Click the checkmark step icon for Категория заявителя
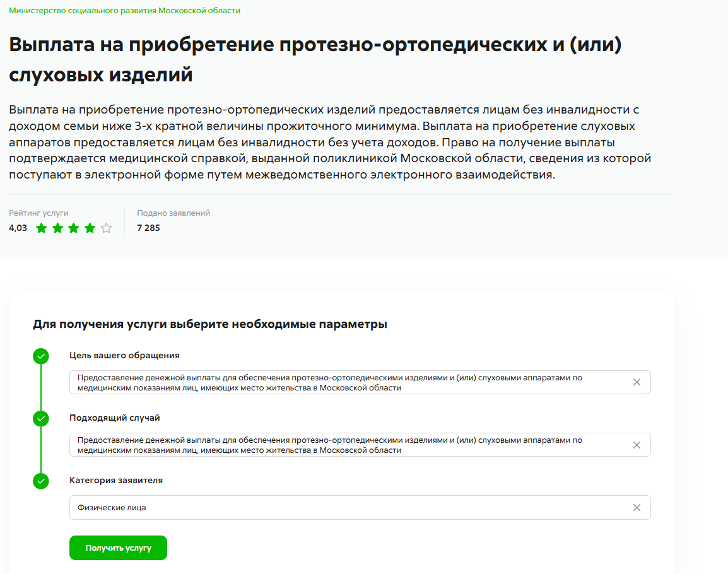This screenshot has width=728, height=574. [41, 481]
